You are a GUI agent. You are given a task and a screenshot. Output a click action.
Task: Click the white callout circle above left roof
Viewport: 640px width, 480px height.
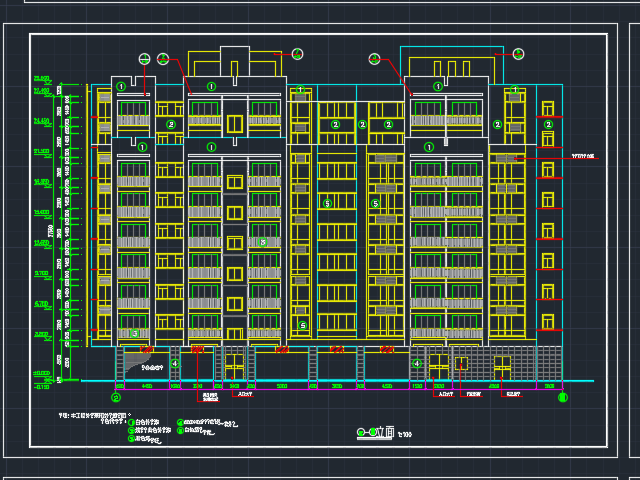[x=145, y=59]
